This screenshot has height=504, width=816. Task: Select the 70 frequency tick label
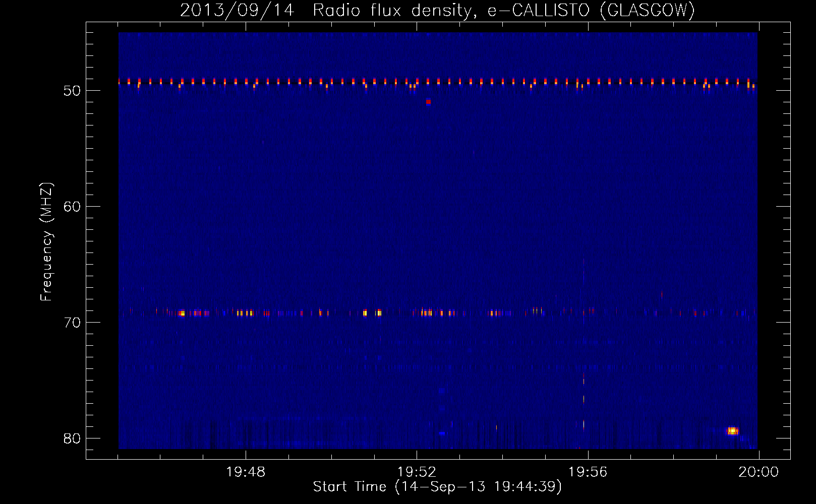[72, 323]
